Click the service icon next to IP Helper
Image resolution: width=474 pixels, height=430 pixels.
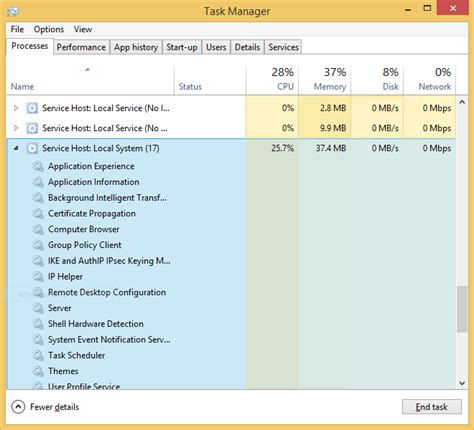pos(38,277)
